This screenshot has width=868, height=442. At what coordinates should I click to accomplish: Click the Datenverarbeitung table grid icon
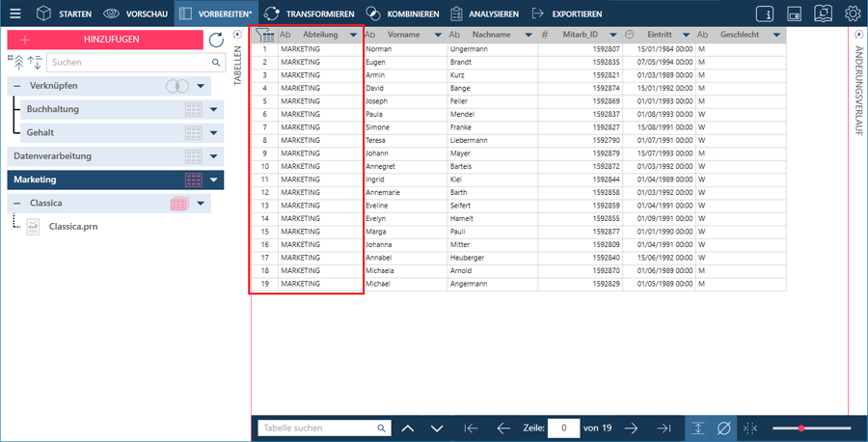tap(193, 156)
